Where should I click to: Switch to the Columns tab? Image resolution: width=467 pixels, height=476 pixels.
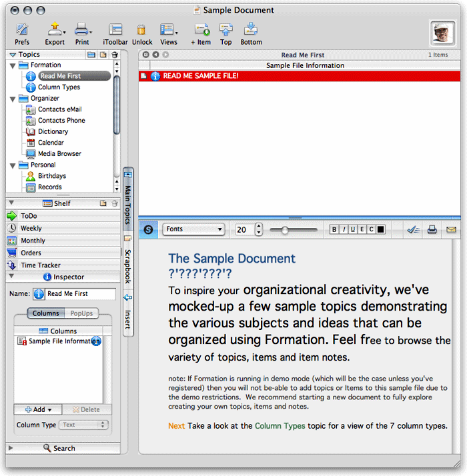[x=45, y=313]
